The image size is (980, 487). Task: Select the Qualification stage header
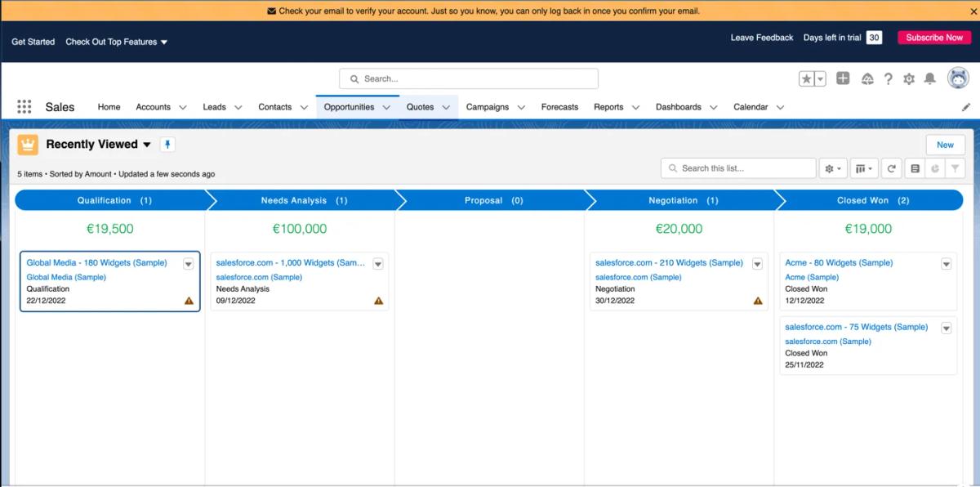pos(114,200)
